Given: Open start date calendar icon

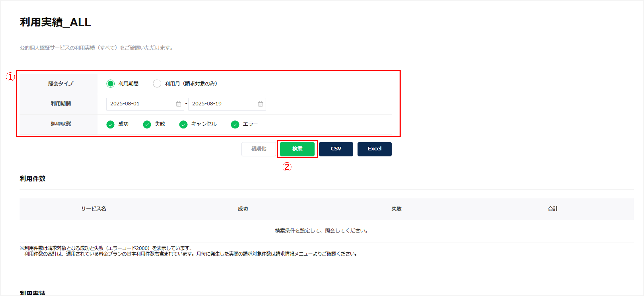Looking at the screenshot, I should point(178,104).
